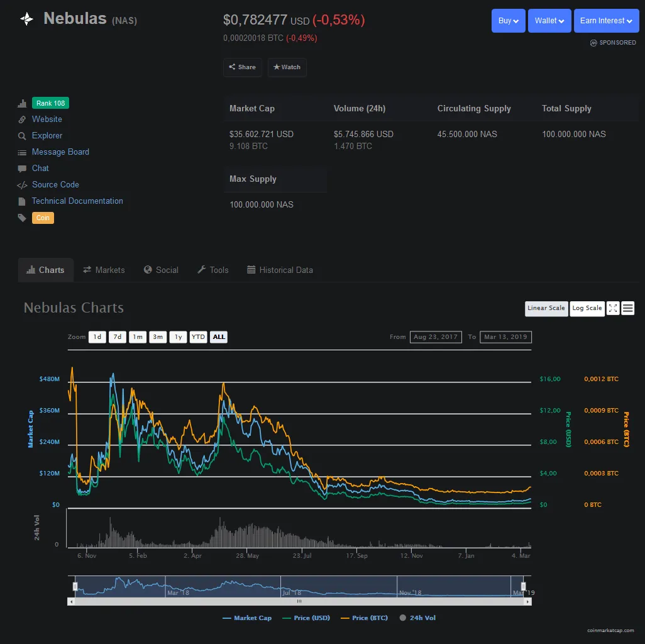Viewport: 645px width, 644px height.
Task: Open the Website link
Action: click(x=47, y=119)
